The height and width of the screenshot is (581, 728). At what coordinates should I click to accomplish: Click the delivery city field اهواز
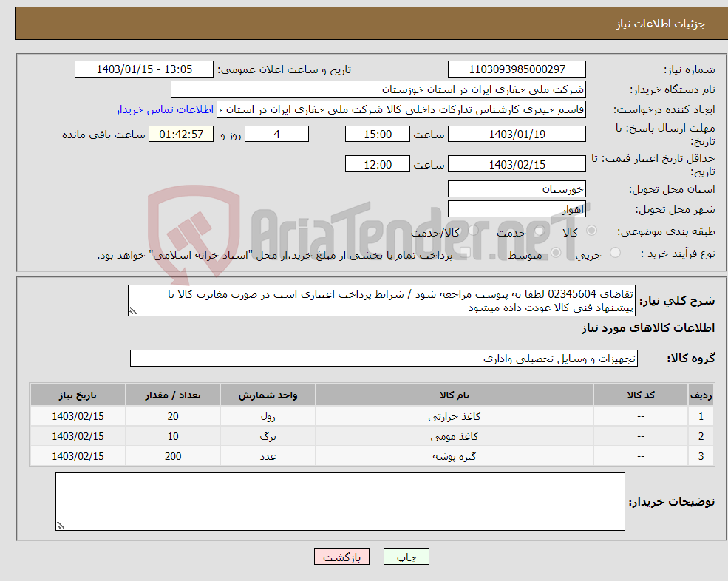tap(517, 209)
